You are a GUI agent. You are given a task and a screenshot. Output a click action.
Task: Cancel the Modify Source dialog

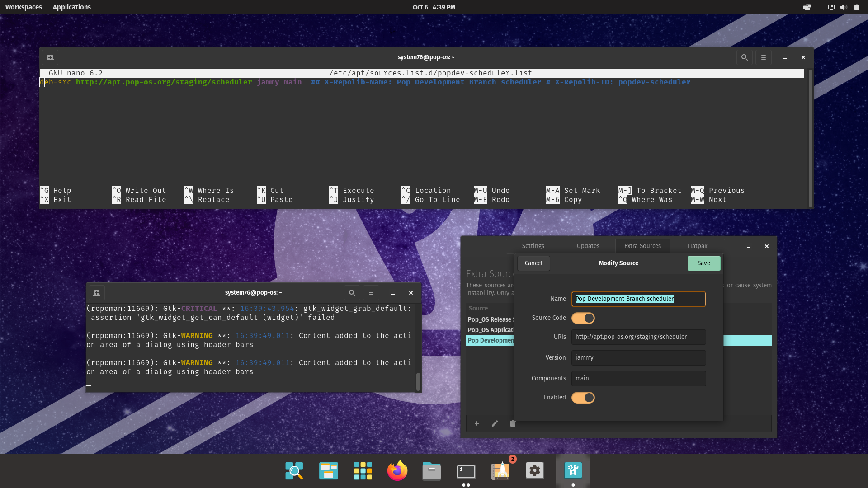[x=533, y=263]
